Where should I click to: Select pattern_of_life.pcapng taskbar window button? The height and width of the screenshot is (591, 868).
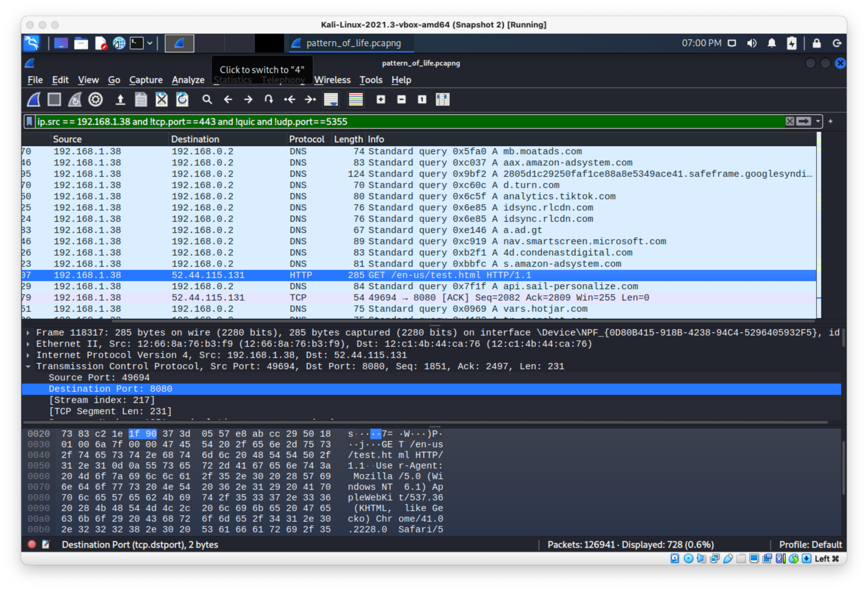pyautogui.click(x=352, y=43)
